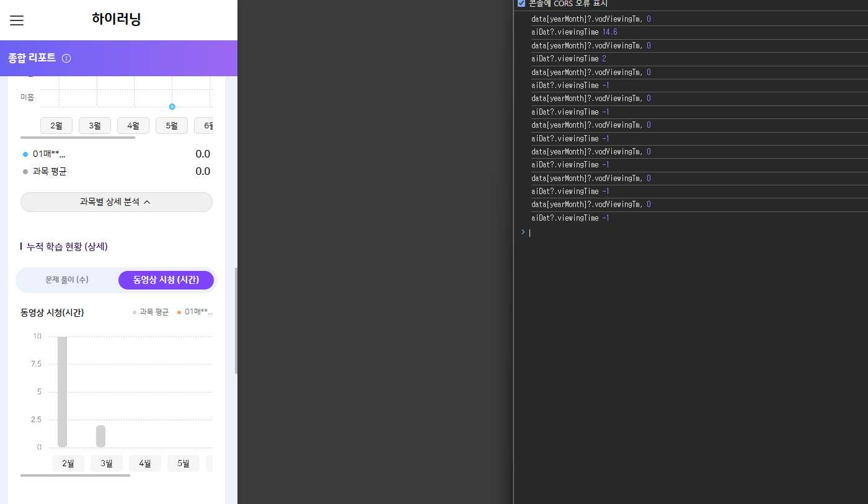Viewport: 868px width, 504px height.
Task: Open the hamburger menu
Action: click(17, 20)
